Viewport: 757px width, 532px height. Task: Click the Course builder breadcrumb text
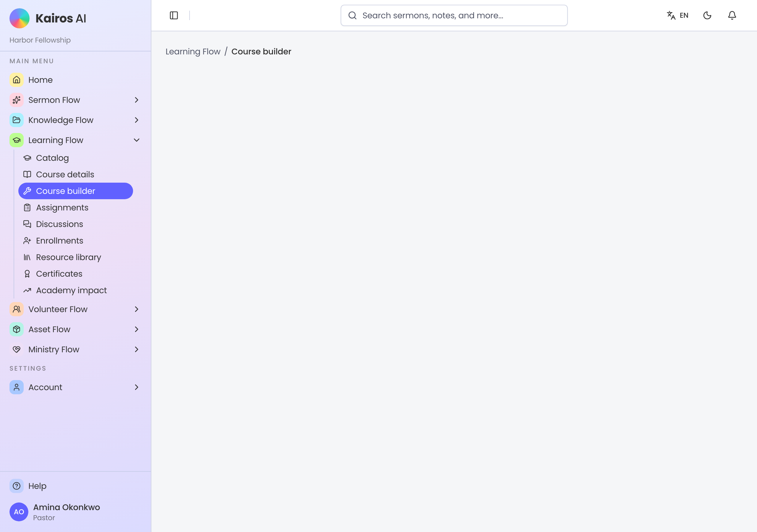(x=261, y=52)
